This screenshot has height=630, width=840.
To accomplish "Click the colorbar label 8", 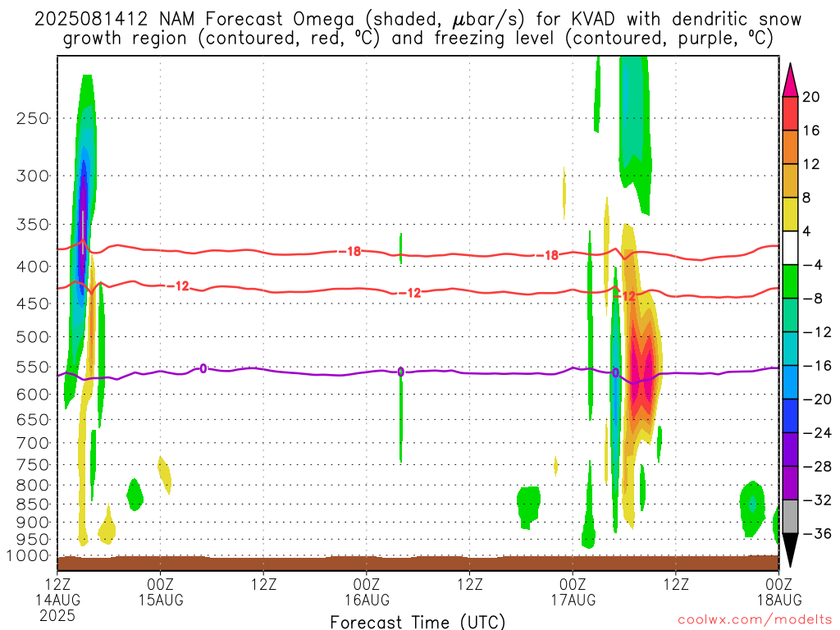I will pyautogui.click(x=806, y=198).
